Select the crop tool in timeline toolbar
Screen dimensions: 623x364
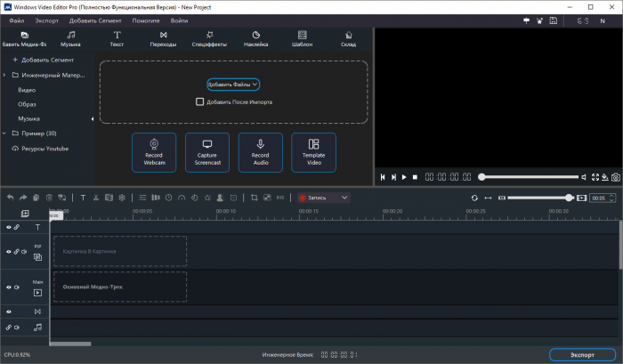pos(254,198)
